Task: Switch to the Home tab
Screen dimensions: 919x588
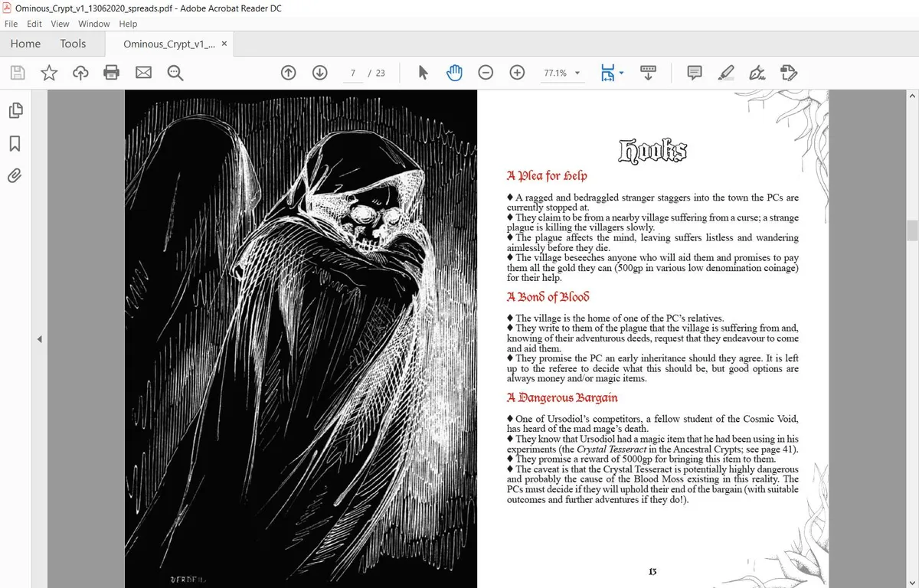Action: coord(25,44)
